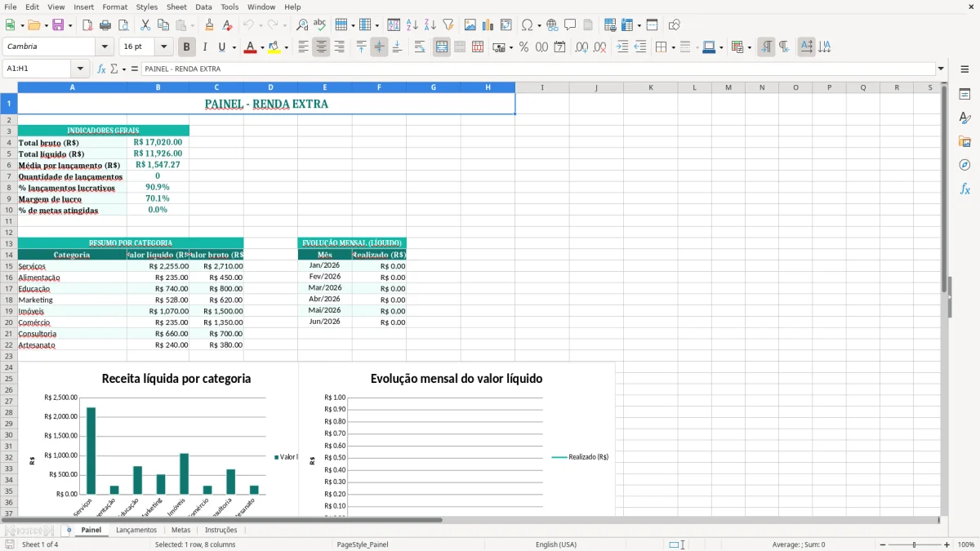Insert a comment
This screenshot has height=551, width=980.
pos(571,25)
